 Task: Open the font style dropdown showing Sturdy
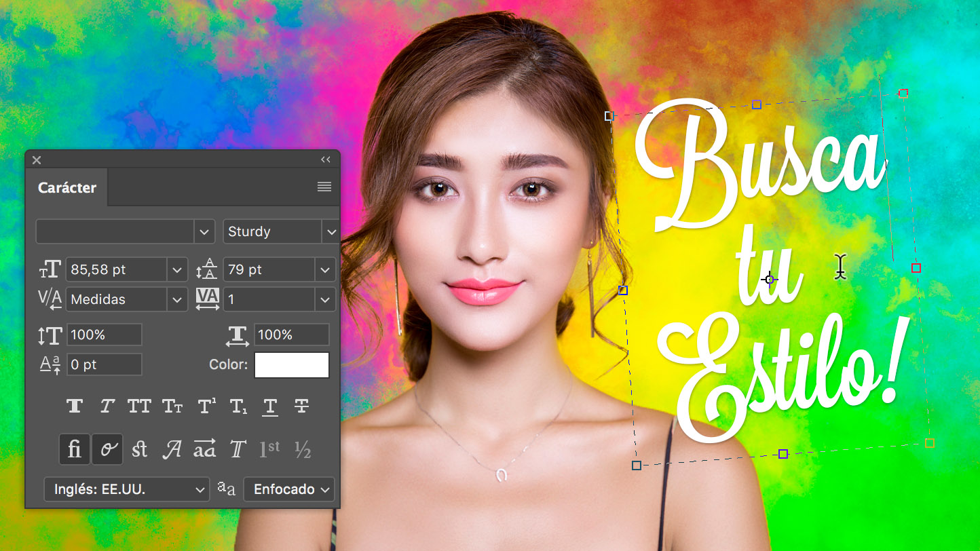tap(331, 232)
